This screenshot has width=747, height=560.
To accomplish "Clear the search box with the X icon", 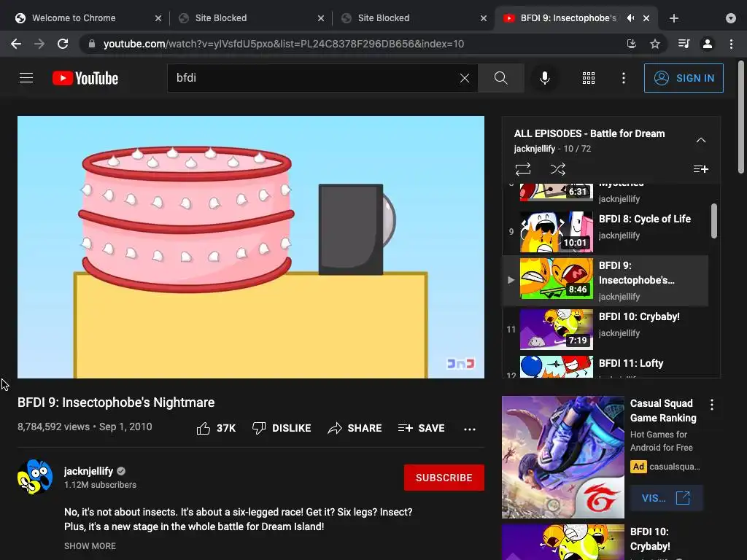I will pyautogui.click(x=465, y=78).
